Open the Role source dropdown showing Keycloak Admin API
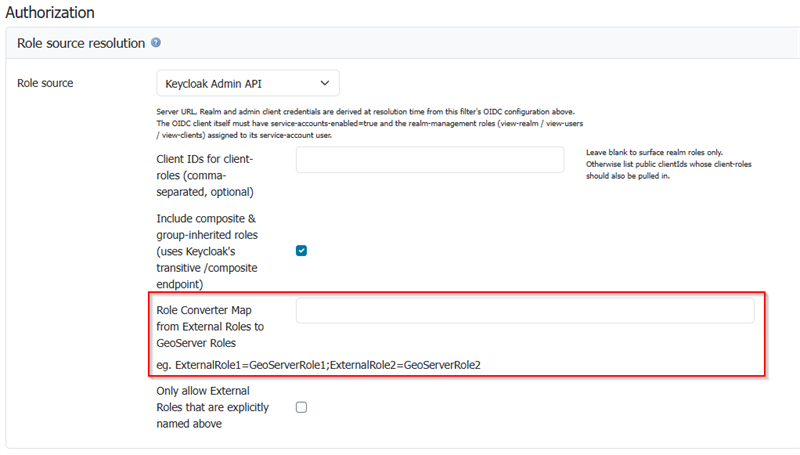The image size is (800, 455). (248, 83)
